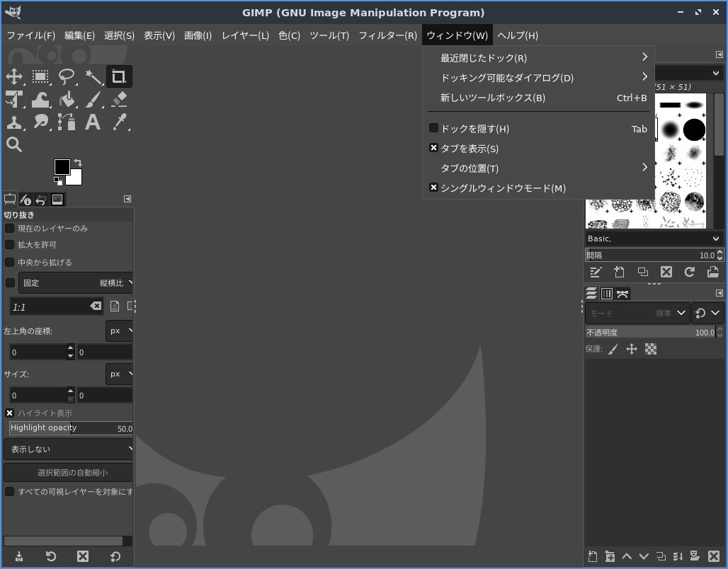Select the Zoom magnifier tool
The image size is (728, 569).
(x=14, y=144)
